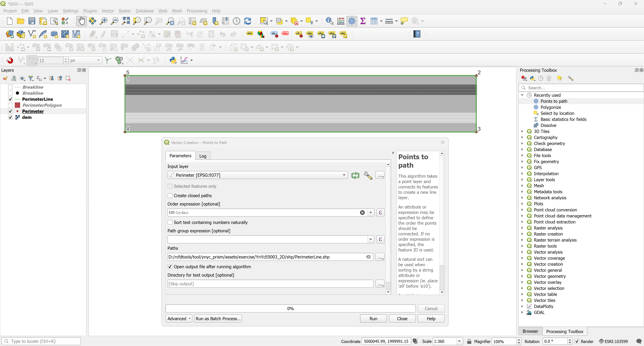
Task: Open the Processing menu
Action: pyautogui.click(x=197, y=11)
